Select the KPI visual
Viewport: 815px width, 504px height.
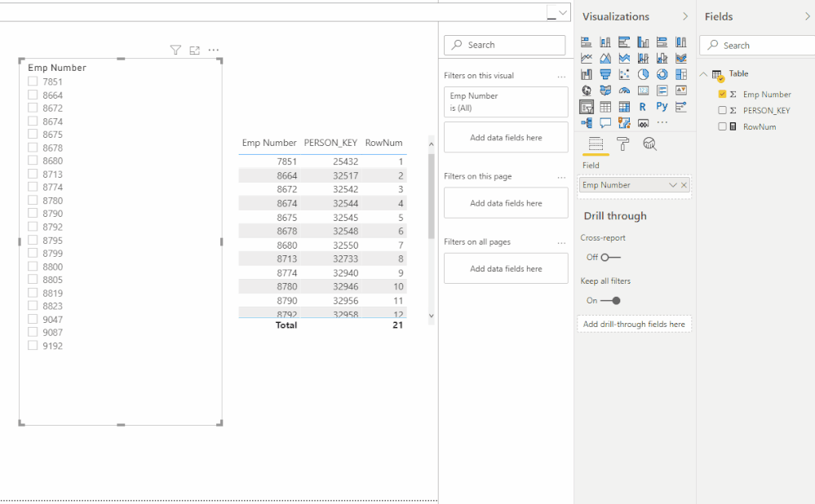[681, 91]
